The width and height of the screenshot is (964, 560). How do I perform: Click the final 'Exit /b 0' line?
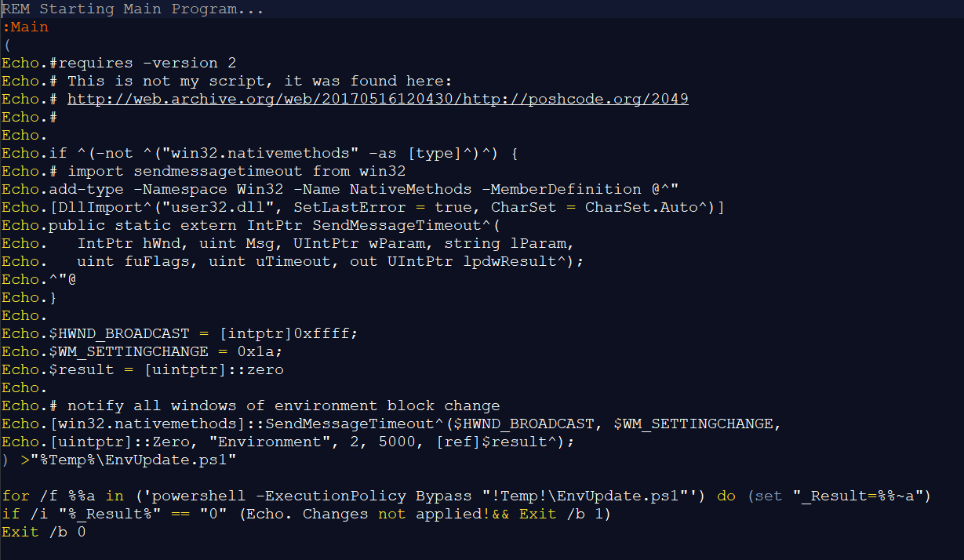43,532
